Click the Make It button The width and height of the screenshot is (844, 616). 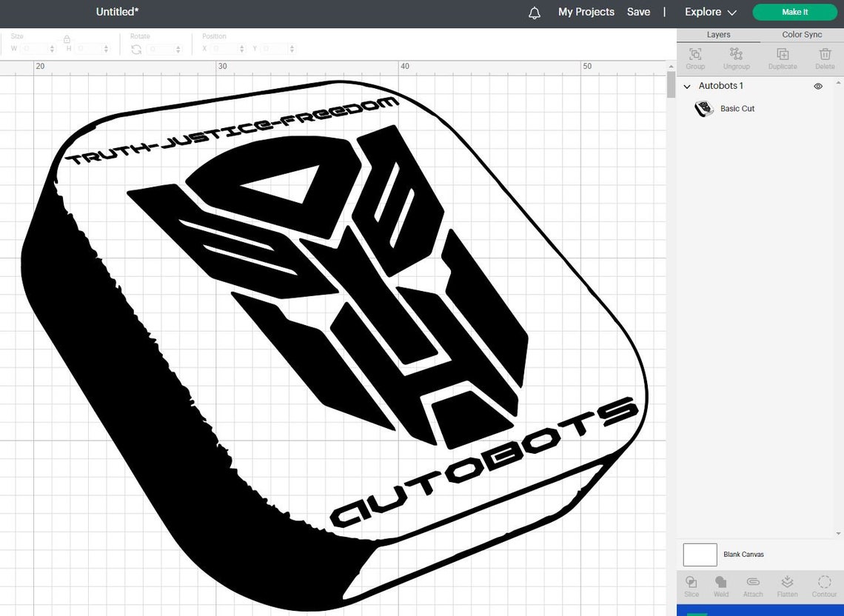[794, 12]
